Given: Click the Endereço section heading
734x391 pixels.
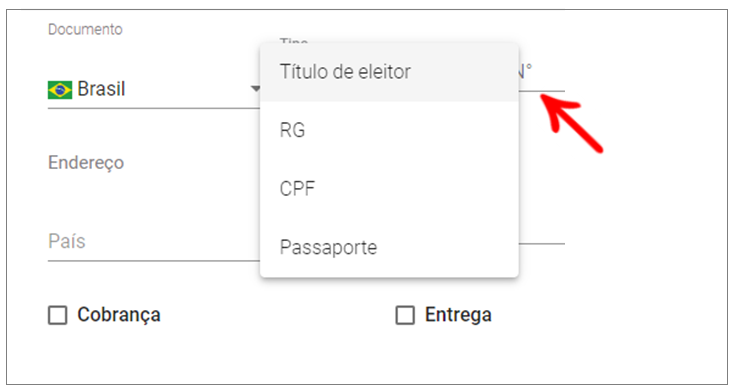Looking at the screenshot, I should (x=86, y=163).
